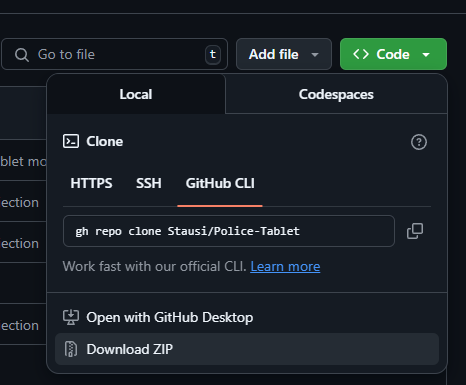466x385 pixels.
Task: Follow the Learn more link
Action: [285, 267]
